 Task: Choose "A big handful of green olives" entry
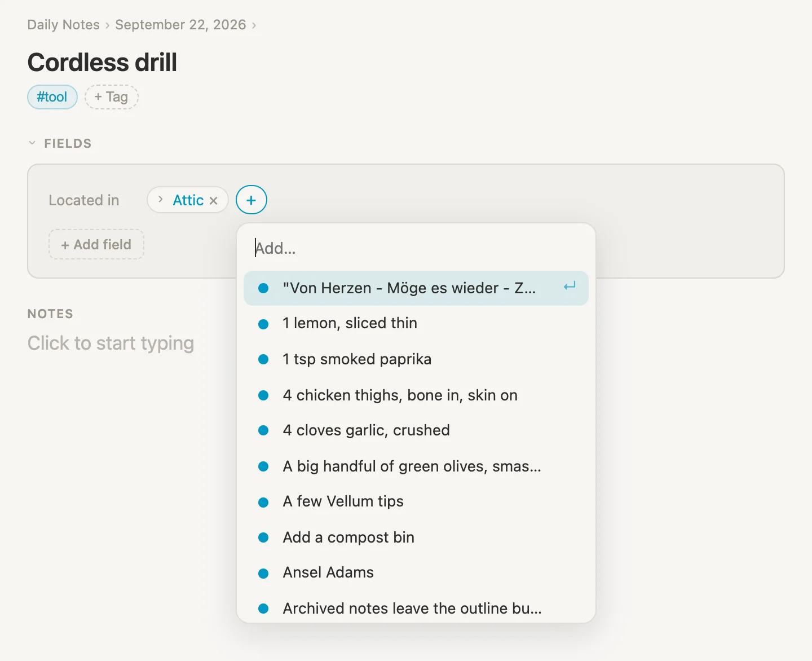[x=416, y=466]
